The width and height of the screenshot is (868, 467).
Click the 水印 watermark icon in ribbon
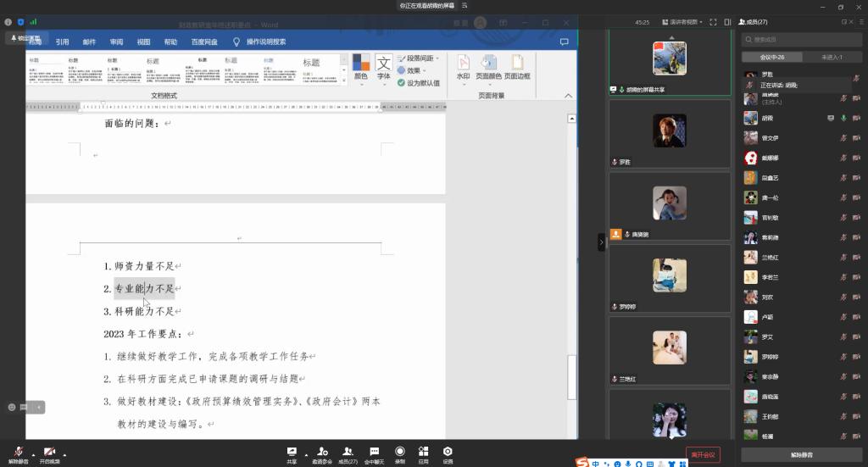[x=463, y=67]
